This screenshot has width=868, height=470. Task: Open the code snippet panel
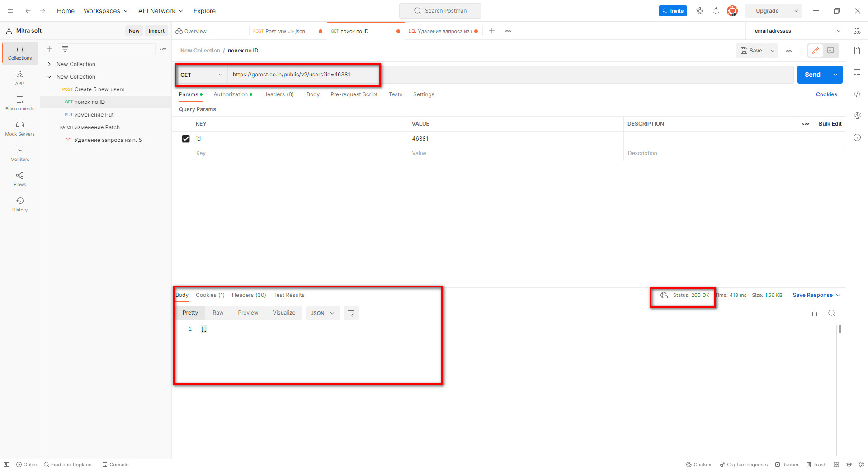point(857,94)
